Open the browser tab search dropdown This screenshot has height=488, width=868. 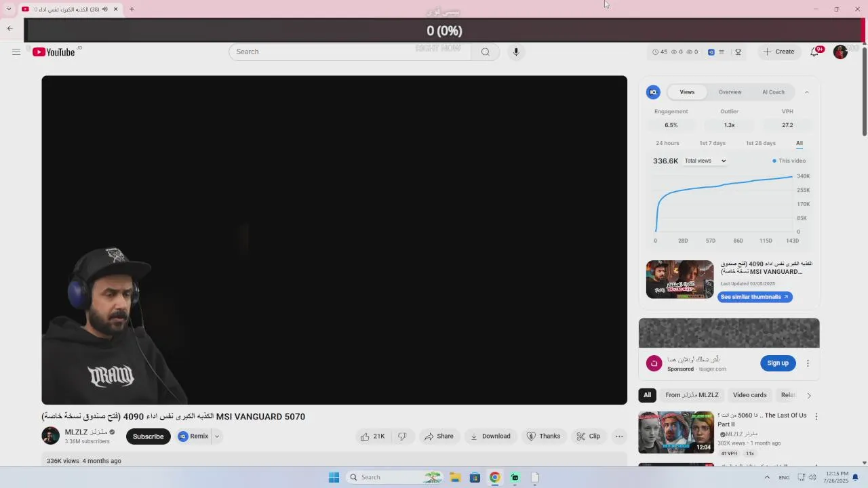(9, 9)
